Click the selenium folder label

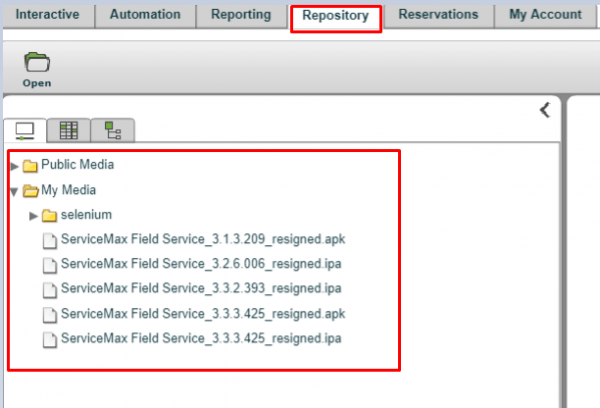click(x=86, y=215)
